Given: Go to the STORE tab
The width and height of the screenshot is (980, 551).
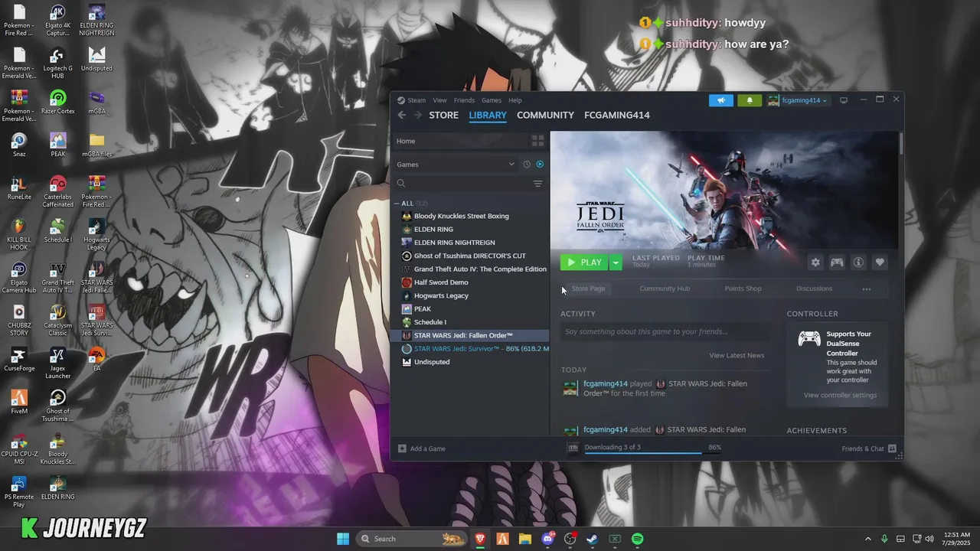Looking at the screenshot, I should click(x=443, y=116).
